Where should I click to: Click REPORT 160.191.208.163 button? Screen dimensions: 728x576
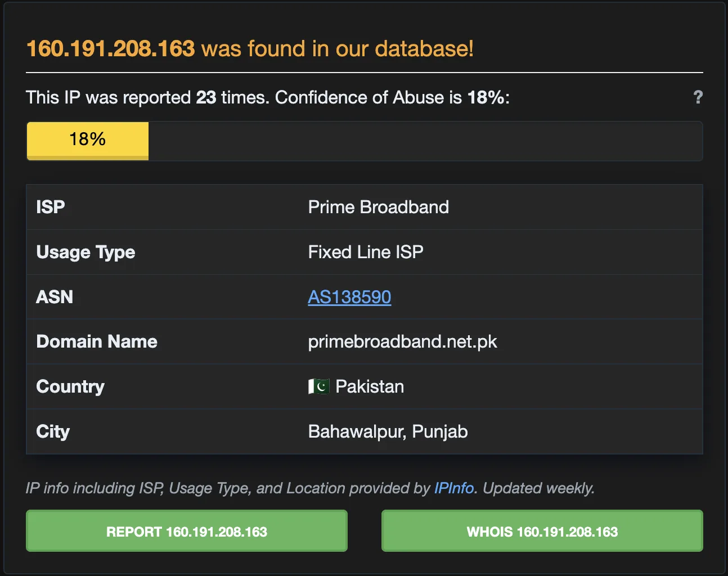(187, 531)
